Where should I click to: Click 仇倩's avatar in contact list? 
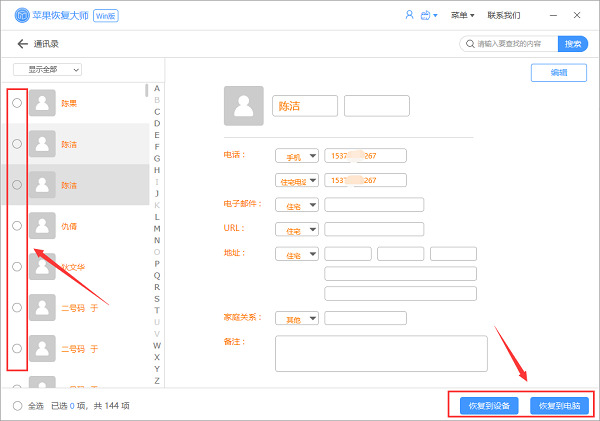click(42, 226)
